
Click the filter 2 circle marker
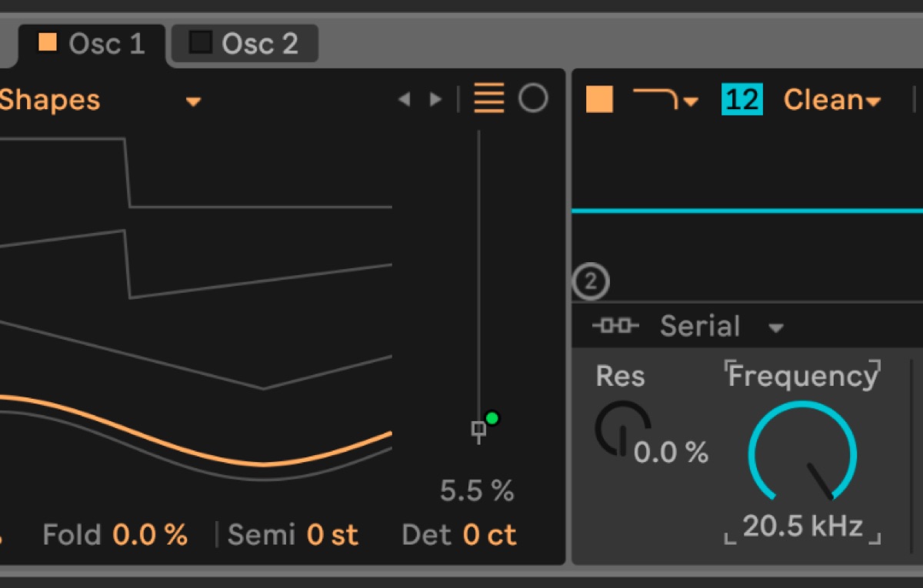[x=591, y=282]
